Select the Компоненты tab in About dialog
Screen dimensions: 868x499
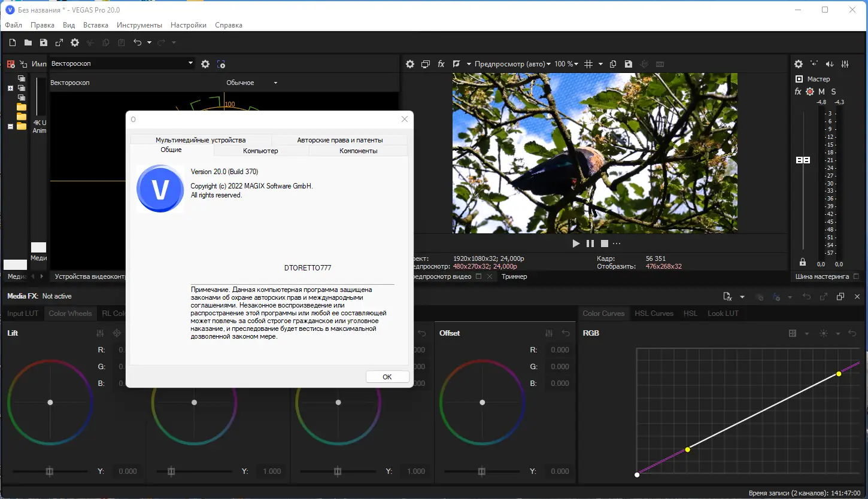point(359,151)
